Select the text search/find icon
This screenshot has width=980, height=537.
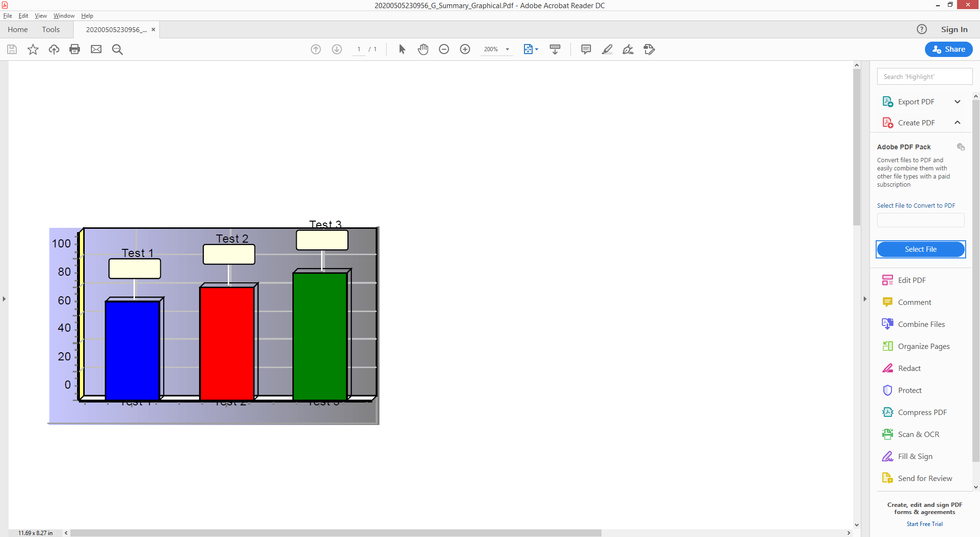point(117,48)
